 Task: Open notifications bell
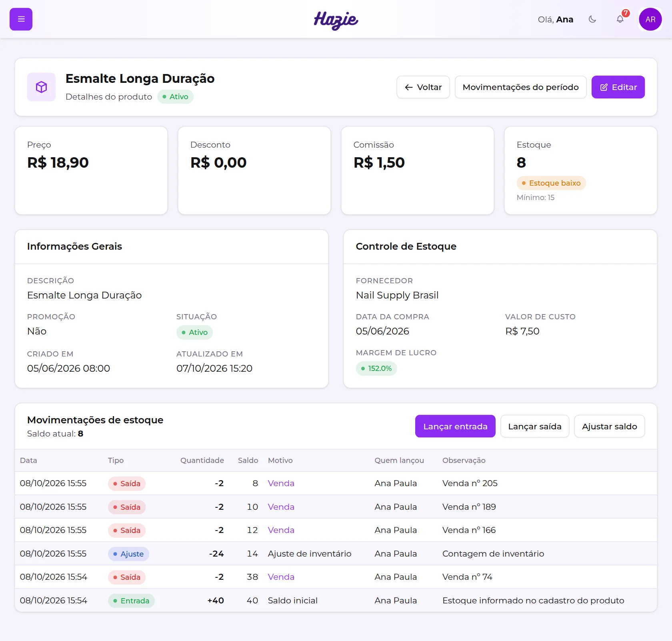click(x=620, y=19)
